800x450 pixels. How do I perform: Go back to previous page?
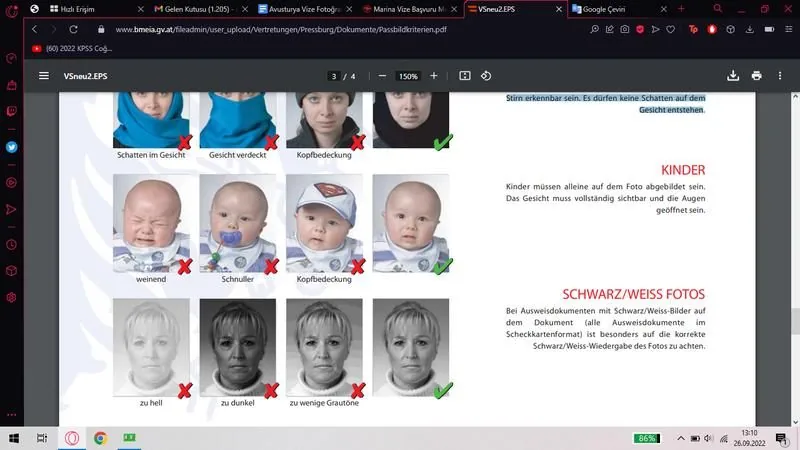coord(35,30)
